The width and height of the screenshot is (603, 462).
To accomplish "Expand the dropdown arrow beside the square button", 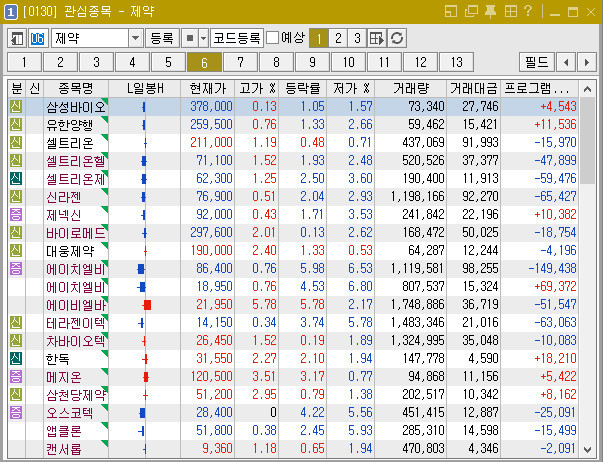I will click(x=204, y=38).
